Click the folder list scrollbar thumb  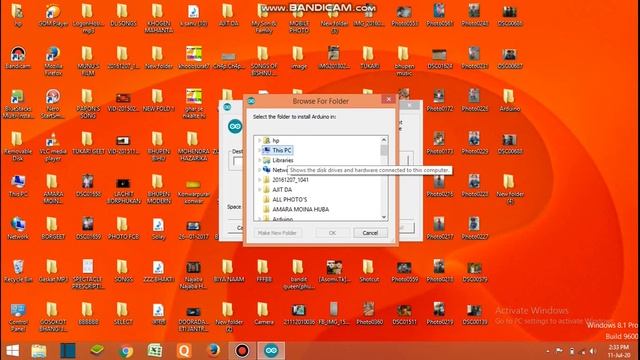pyautogui.click(x=384, y=150)
